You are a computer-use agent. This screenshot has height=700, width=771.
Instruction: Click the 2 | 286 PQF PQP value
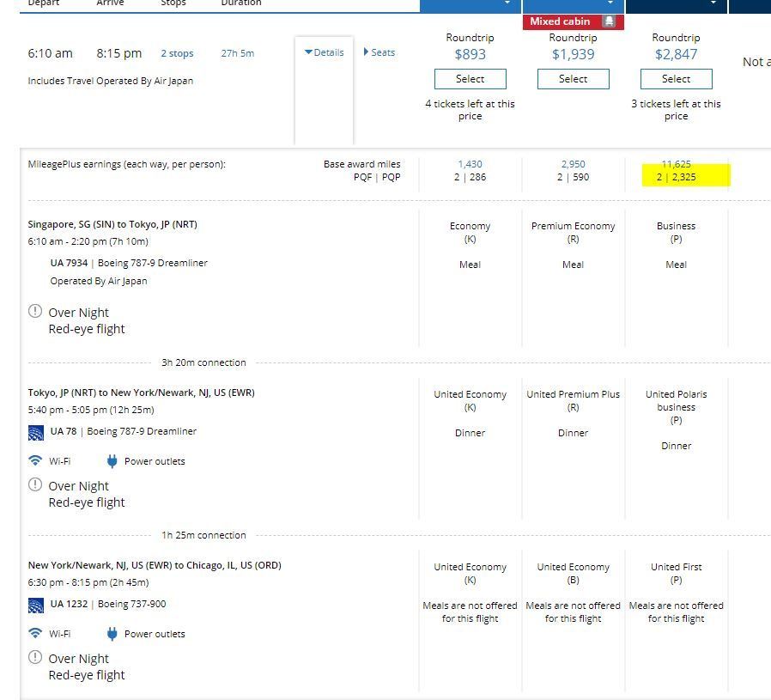(470, 177)
